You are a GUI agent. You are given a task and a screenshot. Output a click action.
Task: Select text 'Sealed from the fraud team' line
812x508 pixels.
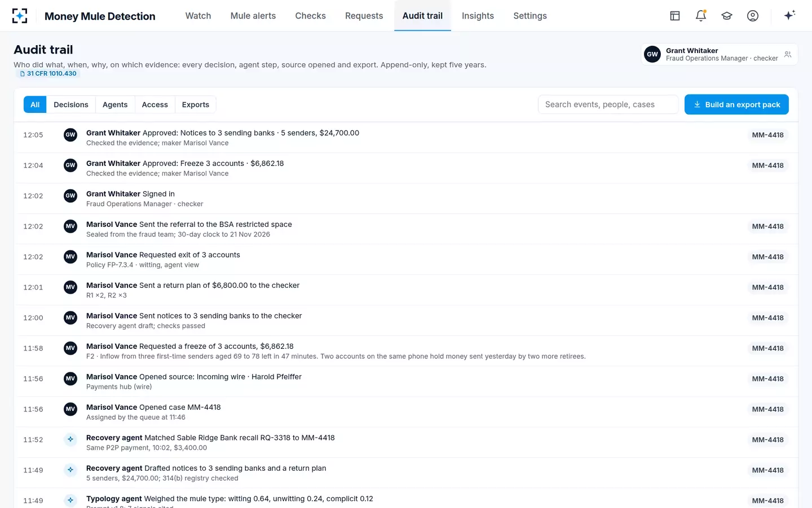pos(178,235)
